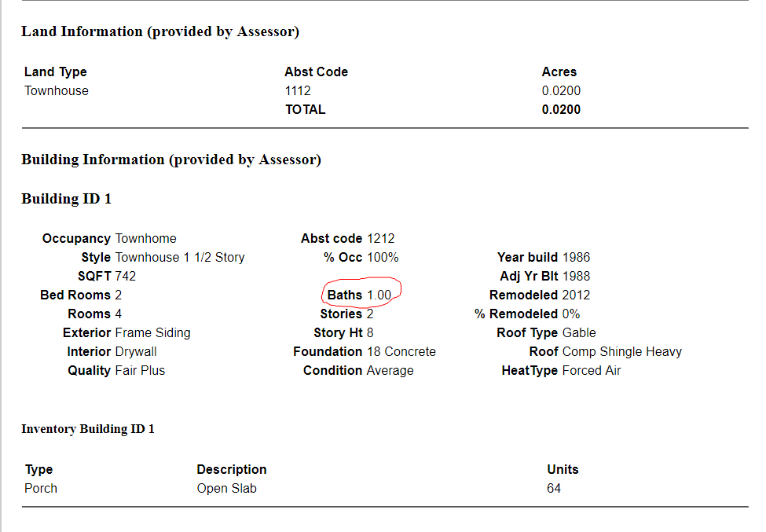Image resolution: width=766 pixels, height=532 pixels.
Task: Click the Foundation 18 Concrete value
Action: (x=401, y=351)
